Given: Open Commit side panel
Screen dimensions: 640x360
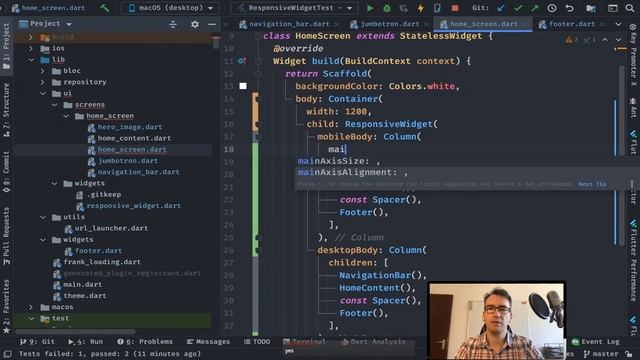Looking at the screenshot, I should tap(7, 172).
